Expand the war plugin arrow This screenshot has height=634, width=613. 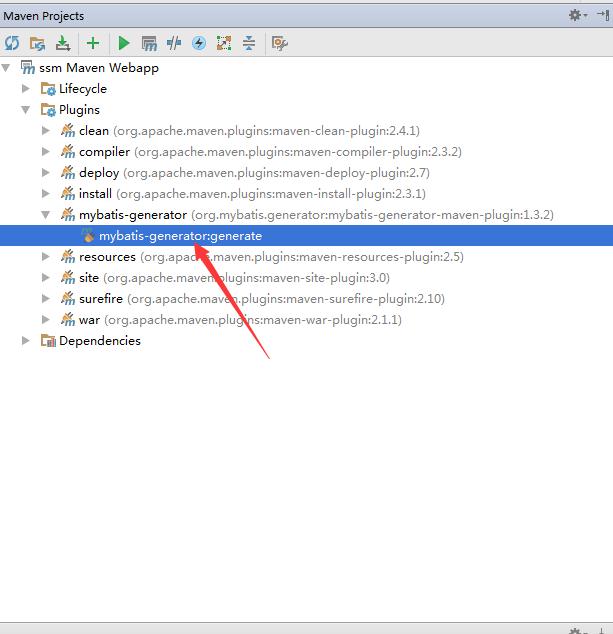tap(46, 319)
